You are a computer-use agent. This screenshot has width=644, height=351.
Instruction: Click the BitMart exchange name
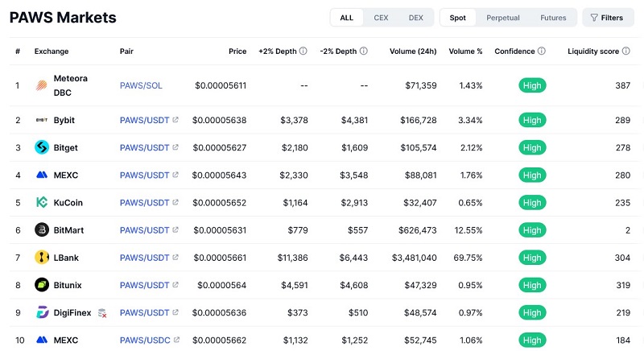(68, 230)
